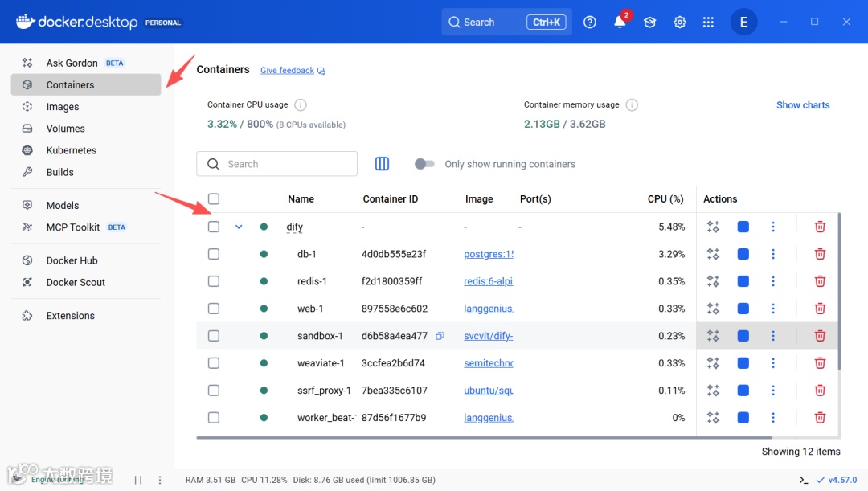868x491 pixels.
Task: Open more actions for sandbox-1
Action: click(773, 336)
